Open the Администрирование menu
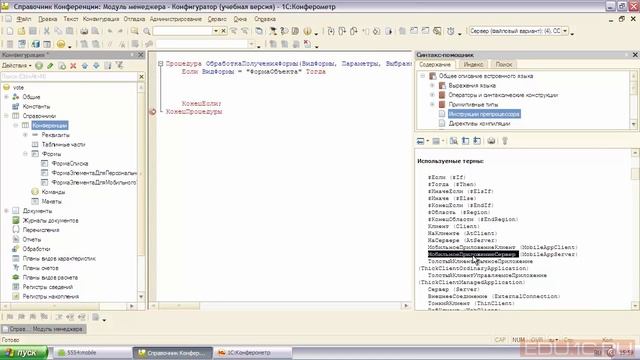Image resolution: width=640 pixels, height=360 pixels. (x=176, y=19)
